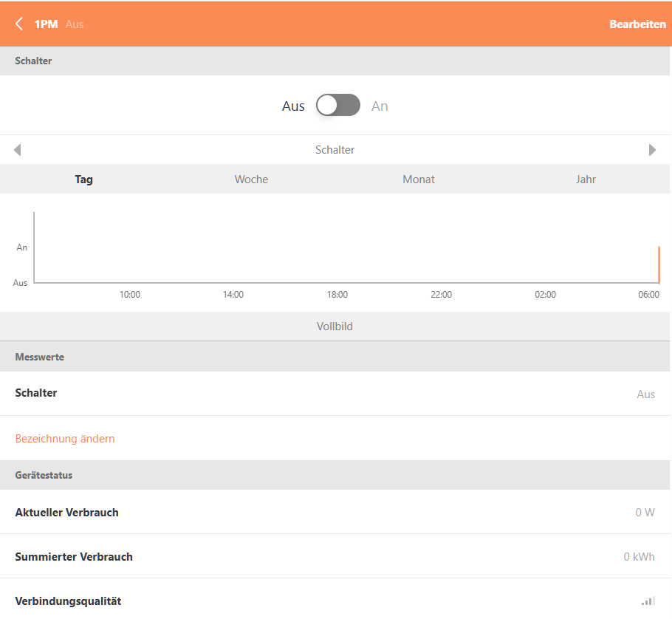Viewport: 672px width, 619px height.
Task: Switch to the Woche tab
Action: point(251,179)
